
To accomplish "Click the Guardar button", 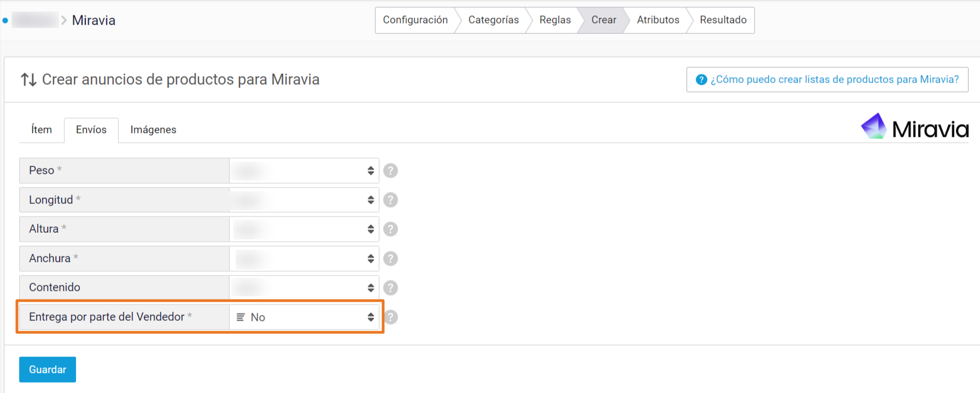I will pos(48,369).
